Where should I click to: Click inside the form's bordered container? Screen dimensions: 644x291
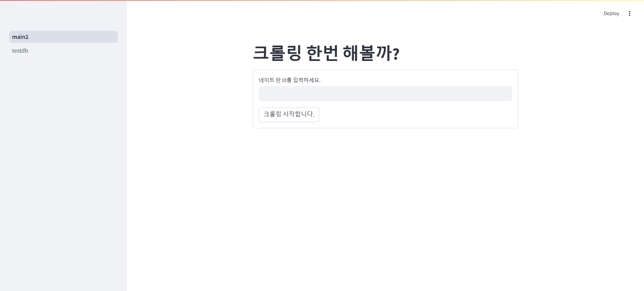coord(419,116)
